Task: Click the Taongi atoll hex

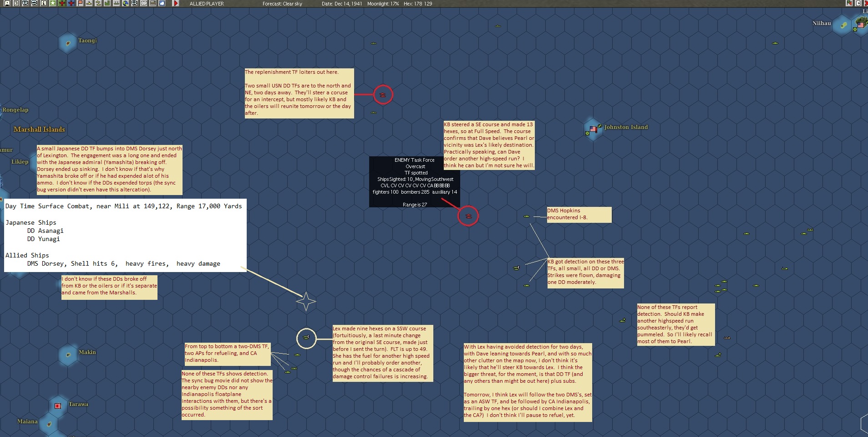Action: [68, 43]
